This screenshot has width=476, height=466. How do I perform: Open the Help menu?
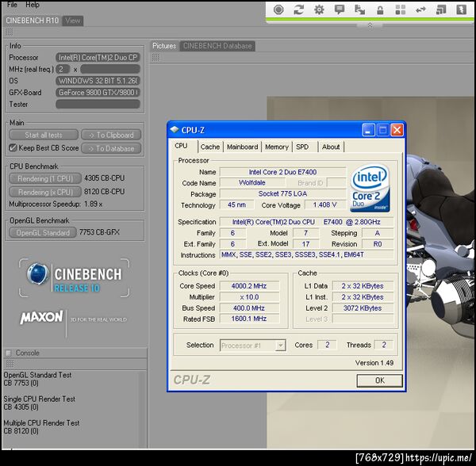[33, 5]
